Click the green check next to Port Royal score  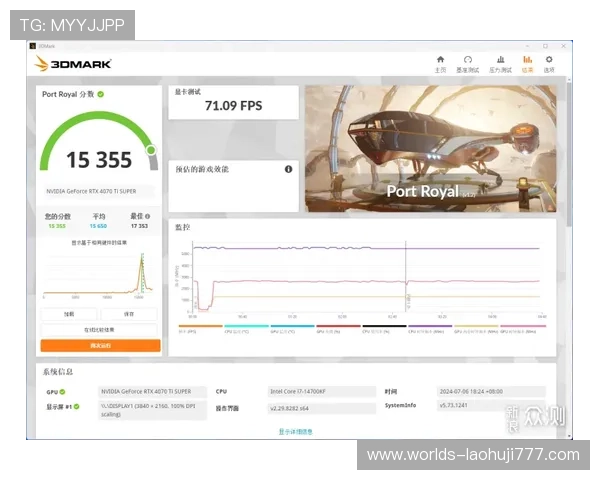[101, 94]
